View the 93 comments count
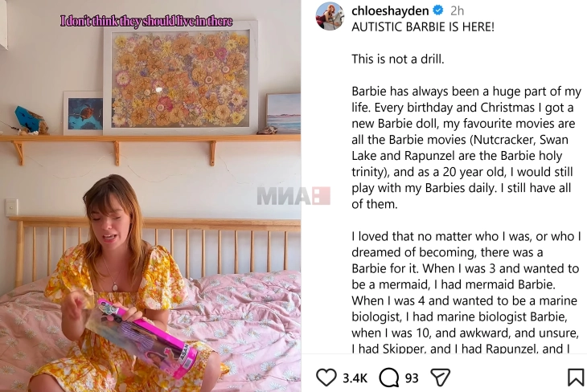Viewport: 587px width, 392px height. 412,378
